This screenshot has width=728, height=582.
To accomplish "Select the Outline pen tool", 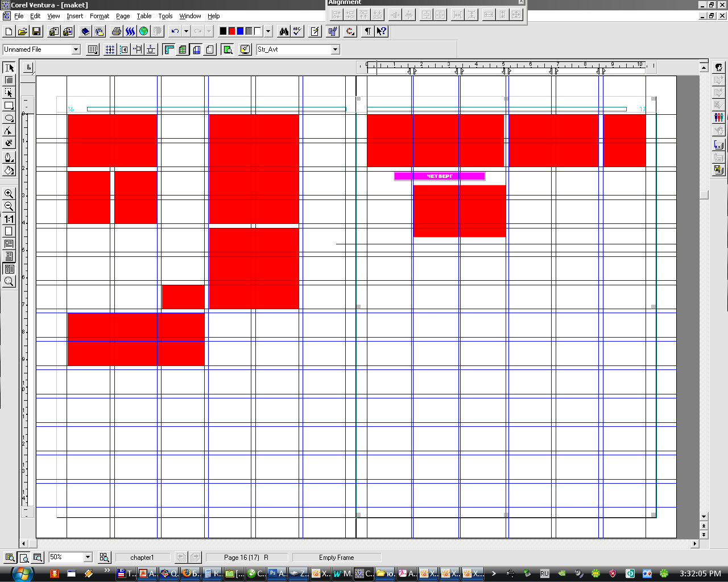I will tap(9, 157).
